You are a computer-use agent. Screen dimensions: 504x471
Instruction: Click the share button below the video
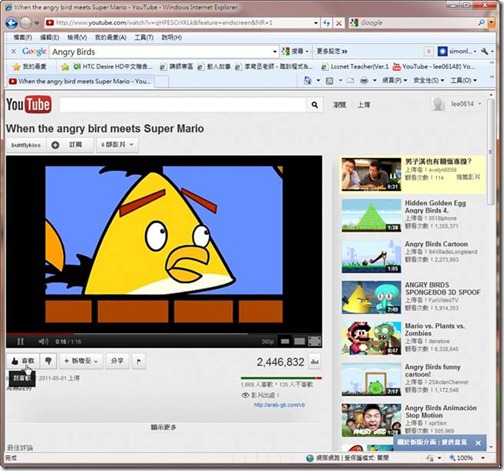pos(117,361)
